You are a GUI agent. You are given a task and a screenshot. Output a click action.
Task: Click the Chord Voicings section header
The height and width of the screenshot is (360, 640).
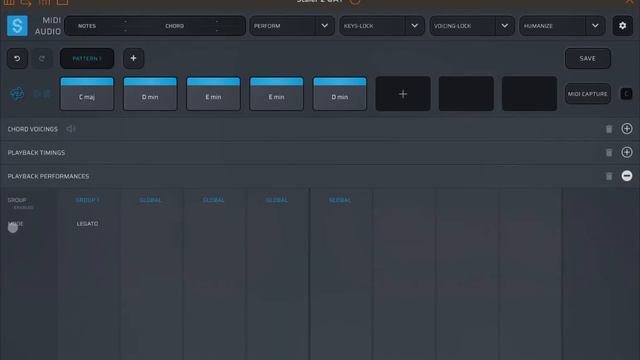click(33, 129)
